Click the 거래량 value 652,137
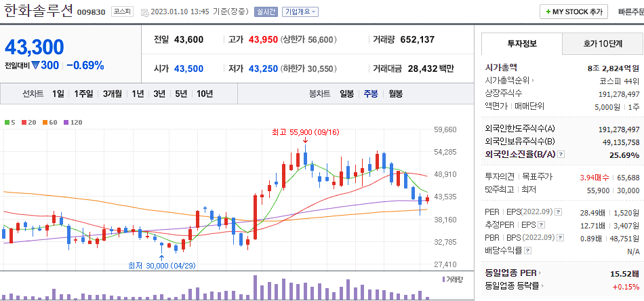 tap(418, 40)
